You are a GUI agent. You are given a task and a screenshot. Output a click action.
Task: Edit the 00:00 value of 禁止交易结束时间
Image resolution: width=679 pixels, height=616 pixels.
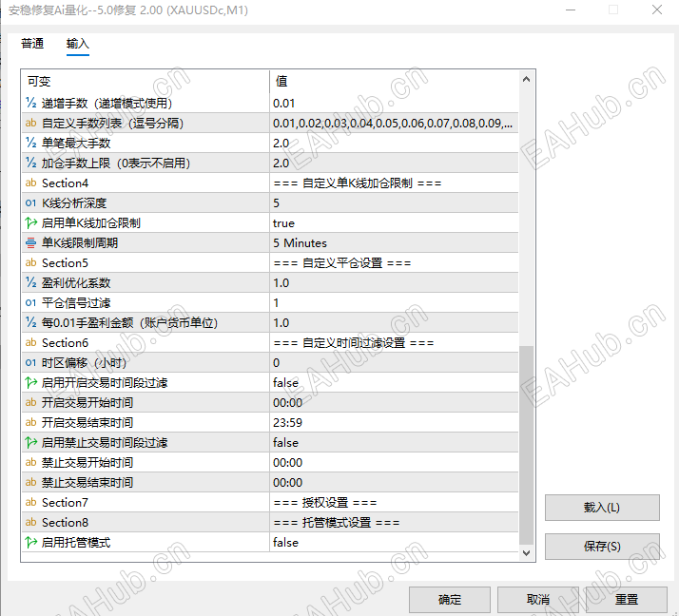point(394,482)
